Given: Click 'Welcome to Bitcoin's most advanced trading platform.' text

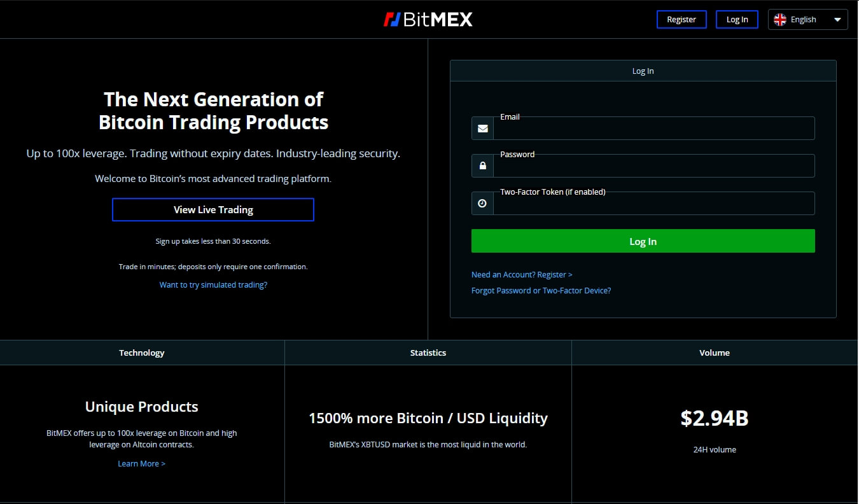Looking at the screenshot, I should 213,179.
